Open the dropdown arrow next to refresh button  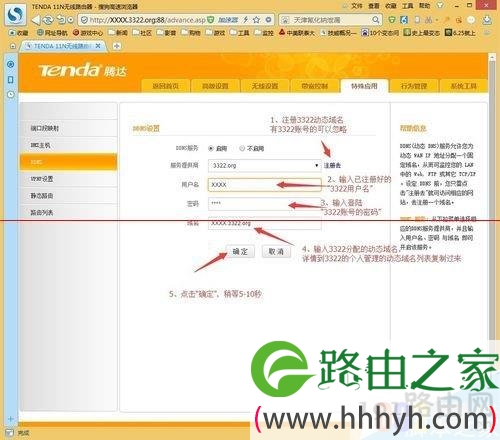tap(70, 20)
